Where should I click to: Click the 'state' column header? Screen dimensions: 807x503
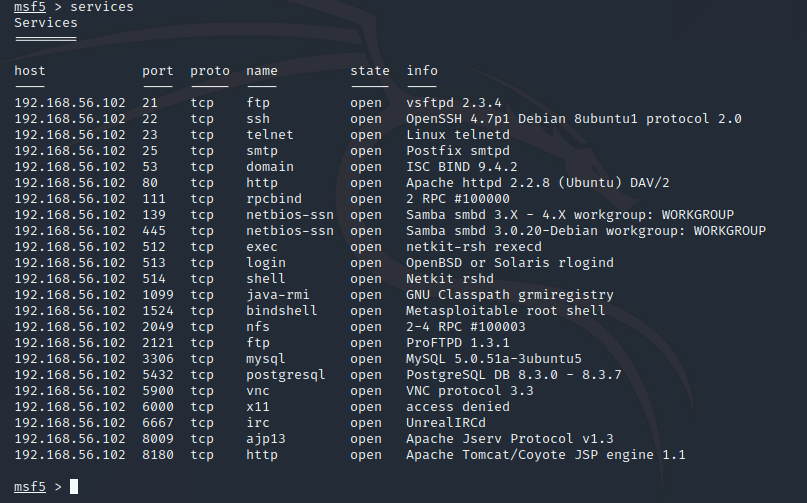pos(369,71)
